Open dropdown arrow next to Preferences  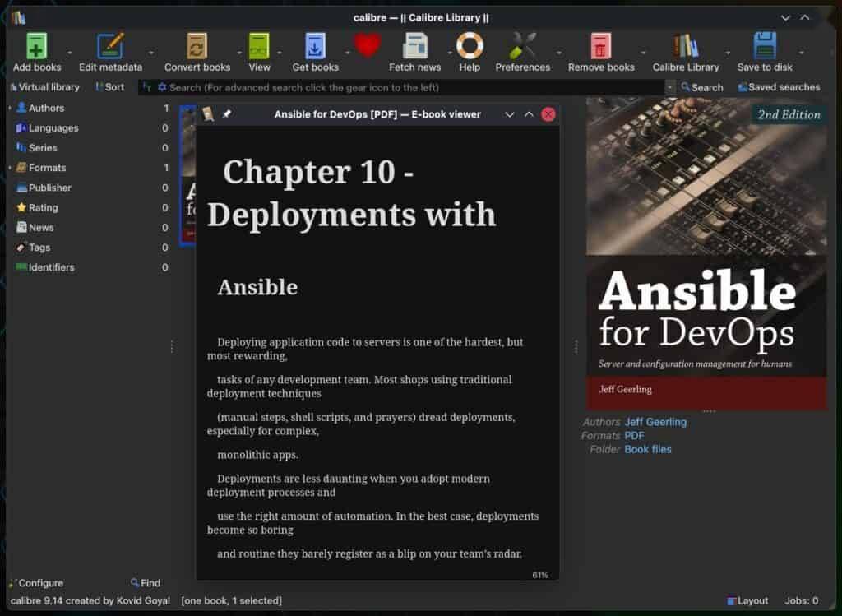tap(558, 53)
